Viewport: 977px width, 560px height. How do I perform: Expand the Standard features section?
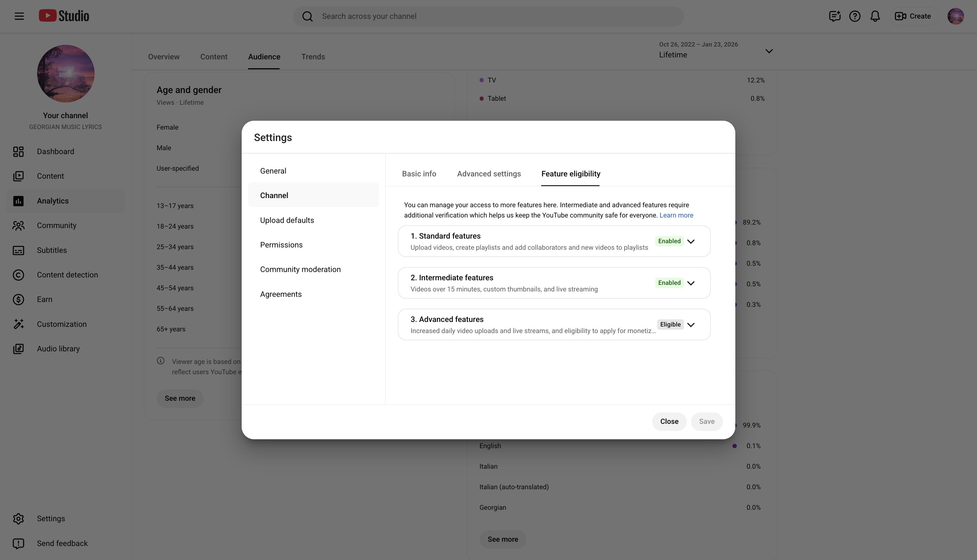[x=691, y=241]
